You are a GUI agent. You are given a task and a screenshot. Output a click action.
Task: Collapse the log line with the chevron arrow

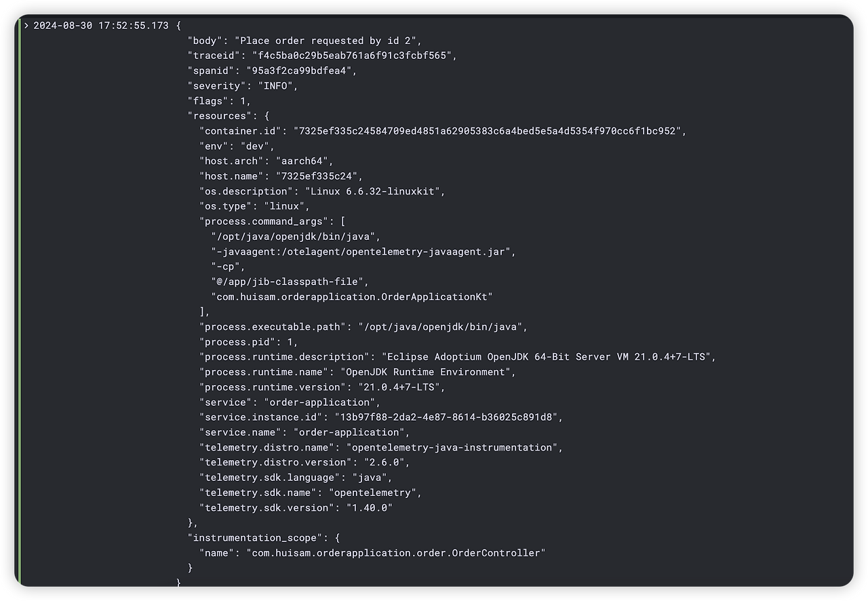click(26, 26)
